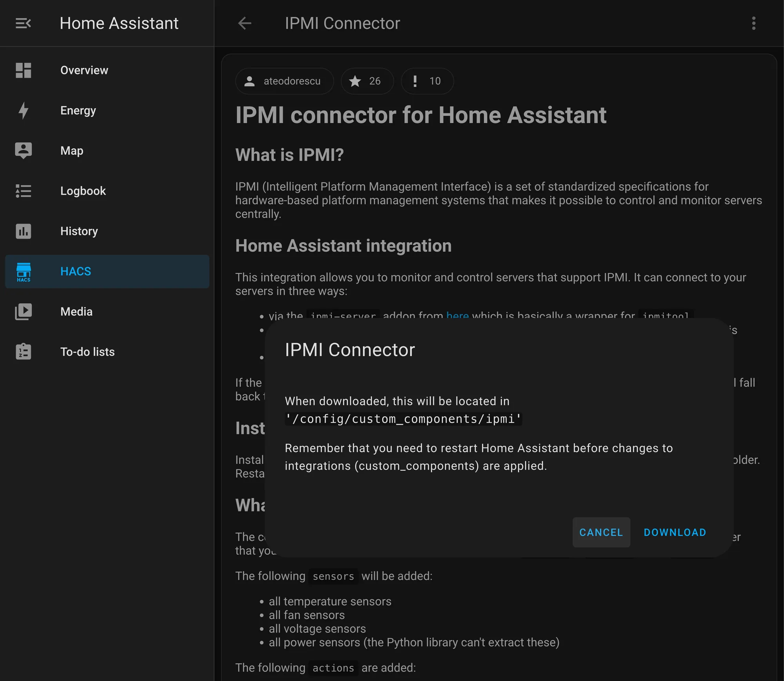Click the Energy lightning bolt icon

click(23, 111)
